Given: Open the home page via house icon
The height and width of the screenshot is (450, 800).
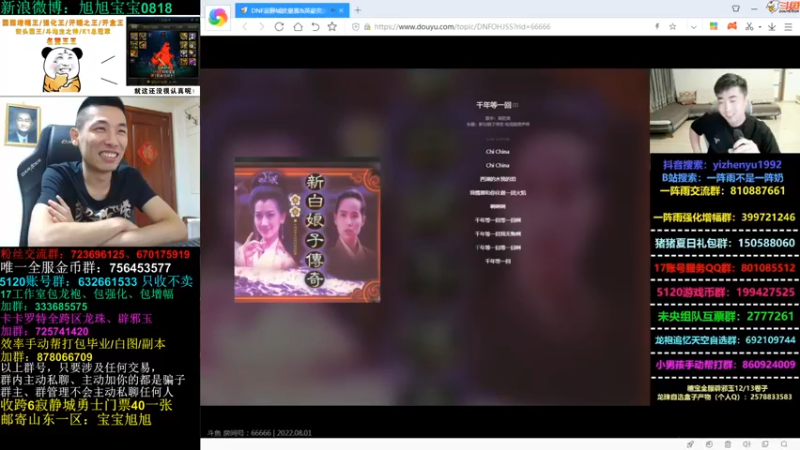Looking at the screenshot, I should coord(298,27).
